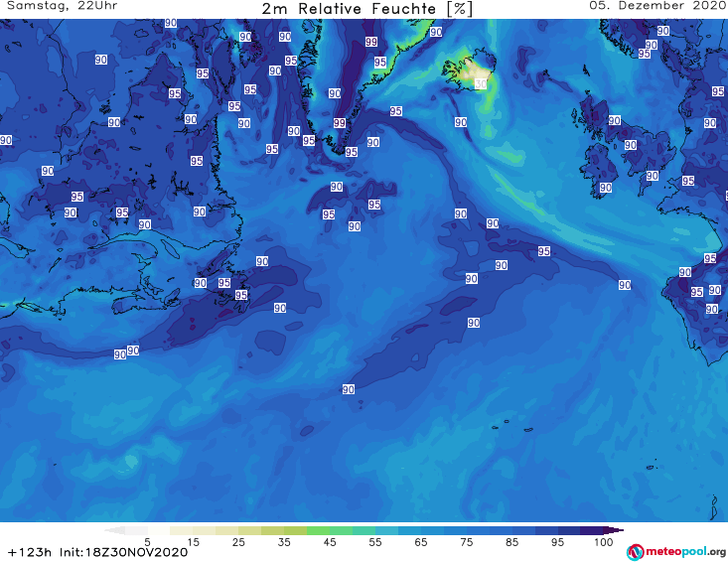Click the legend value '75'

pos(466,542)
